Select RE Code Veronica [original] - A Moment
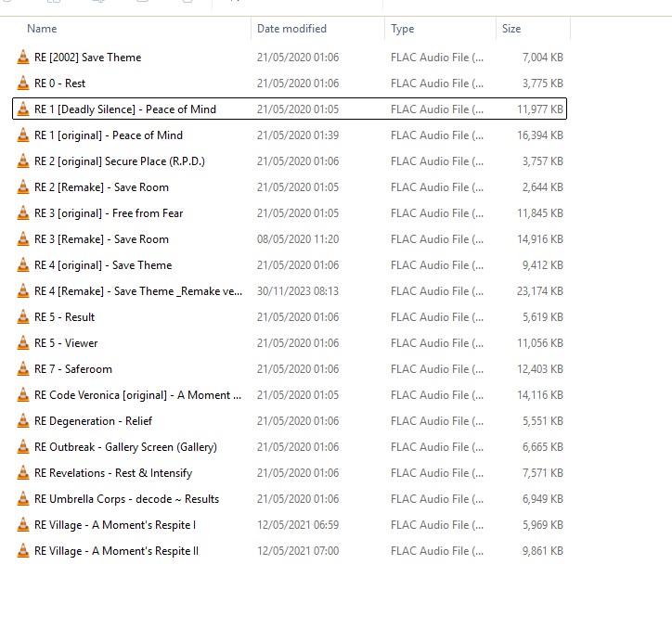The height and width of the screenshot is (629, 672). [x=137, y=395]
